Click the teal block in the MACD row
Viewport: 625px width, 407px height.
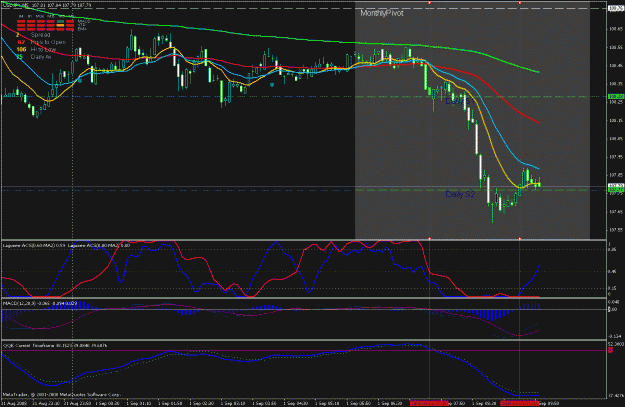[60, 22]
